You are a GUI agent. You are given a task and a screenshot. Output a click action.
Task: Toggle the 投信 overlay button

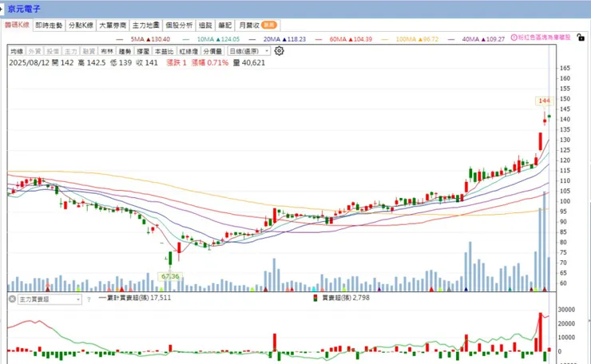click(53, 51)
